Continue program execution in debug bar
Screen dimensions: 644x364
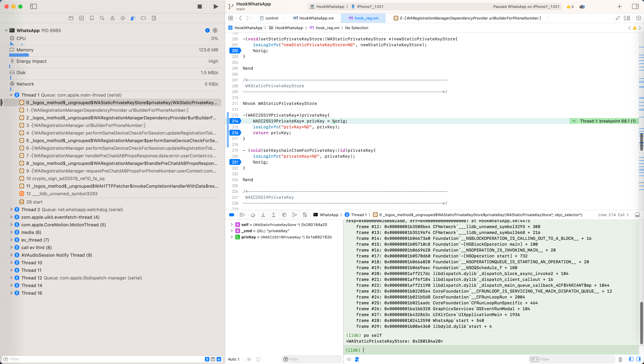(242, 215)
